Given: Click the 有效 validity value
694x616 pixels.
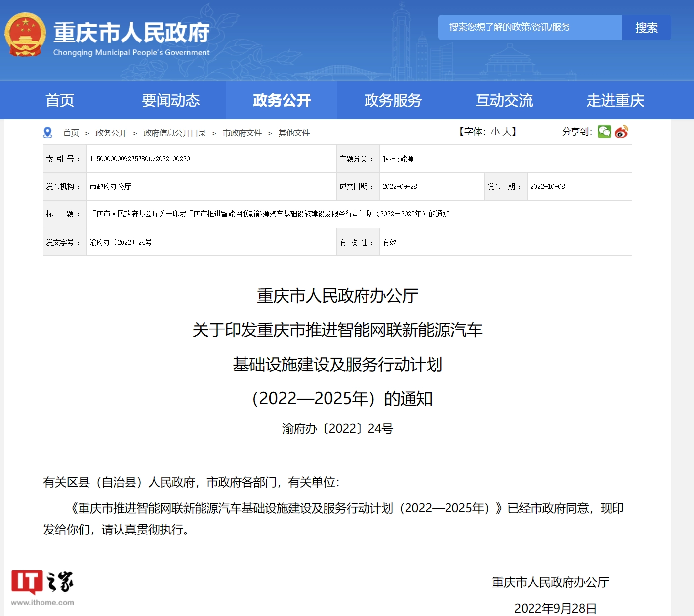Looking at the screenshot, I should click(x=389, y=242).
